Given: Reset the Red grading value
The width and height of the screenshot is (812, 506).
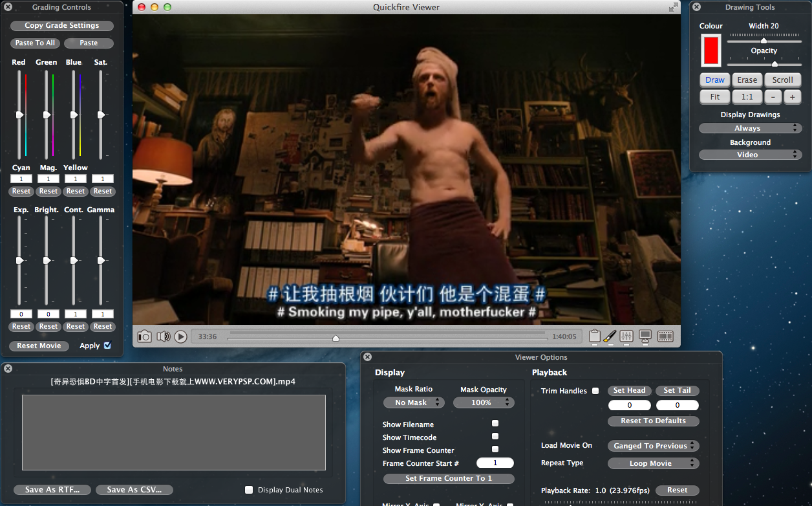Looking at the screenshot, I should tap(21, 192).
